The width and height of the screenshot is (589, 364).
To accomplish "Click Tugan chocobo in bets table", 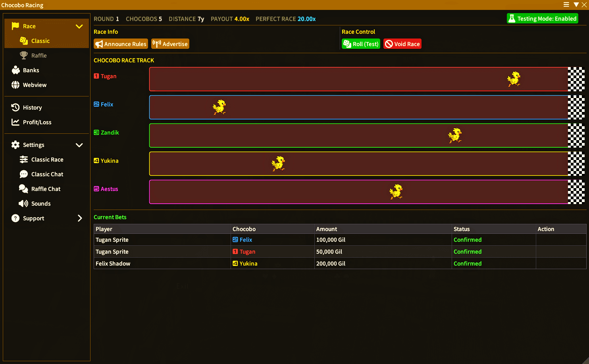I will click(x=244, y=252).
